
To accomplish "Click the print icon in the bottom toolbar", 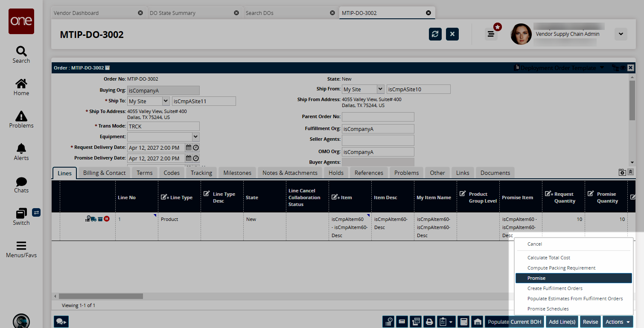I will (430, 322).
